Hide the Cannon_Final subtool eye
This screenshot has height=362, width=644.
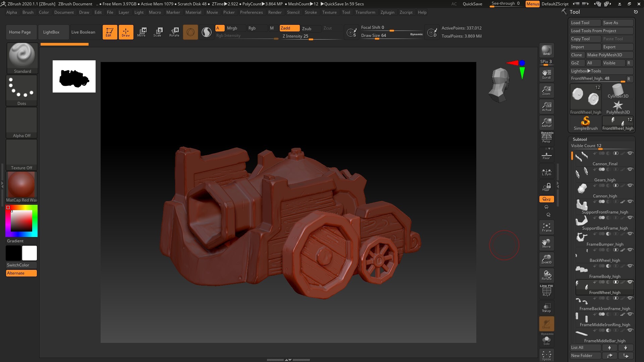coord(630,153)
